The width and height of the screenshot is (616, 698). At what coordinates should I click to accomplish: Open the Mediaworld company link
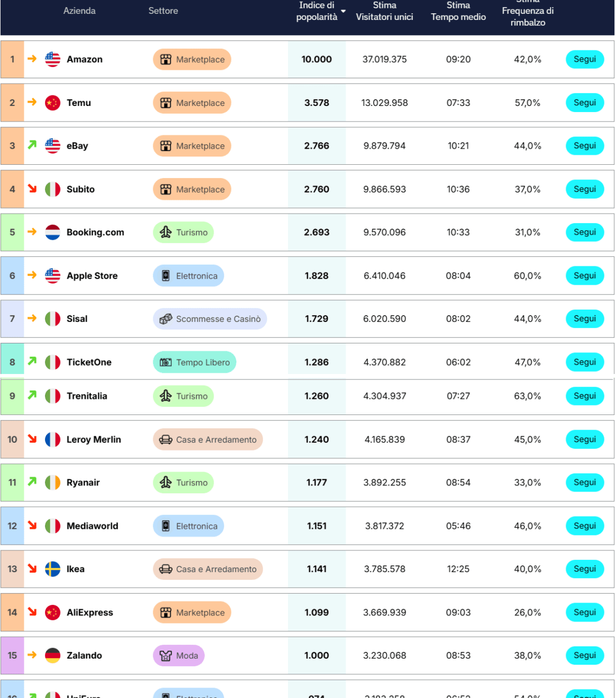pyautogui.click(x=92, y=526)
